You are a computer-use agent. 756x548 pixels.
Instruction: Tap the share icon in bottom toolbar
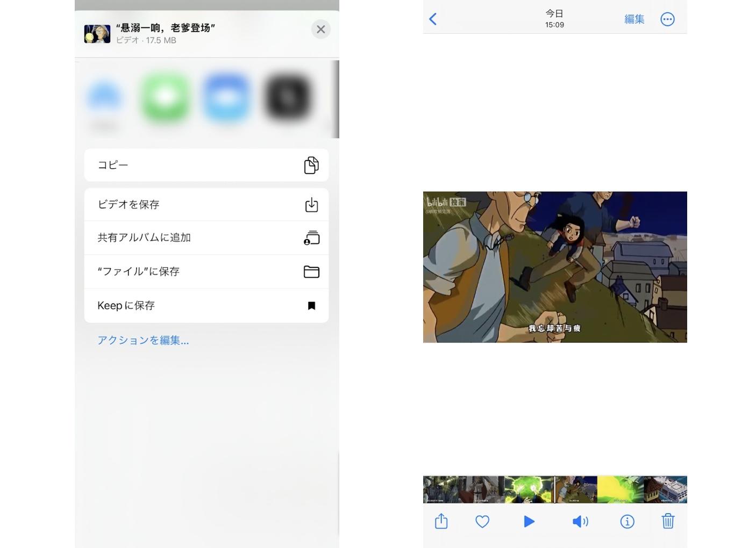[441, 521]
